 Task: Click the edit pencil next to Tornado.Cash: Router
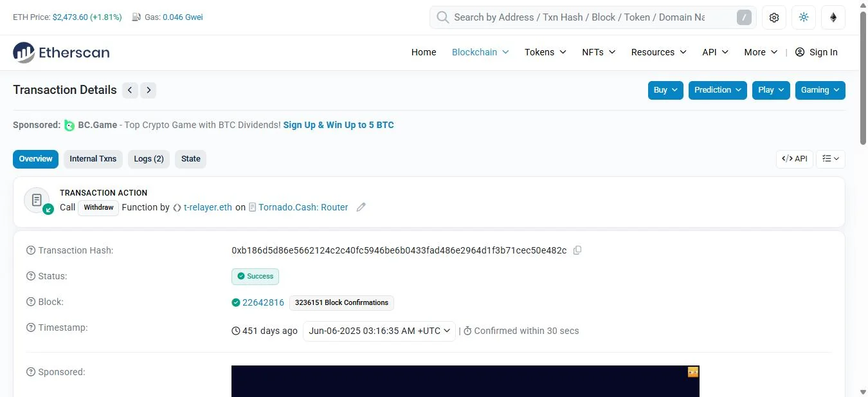(x=361, y=207)
